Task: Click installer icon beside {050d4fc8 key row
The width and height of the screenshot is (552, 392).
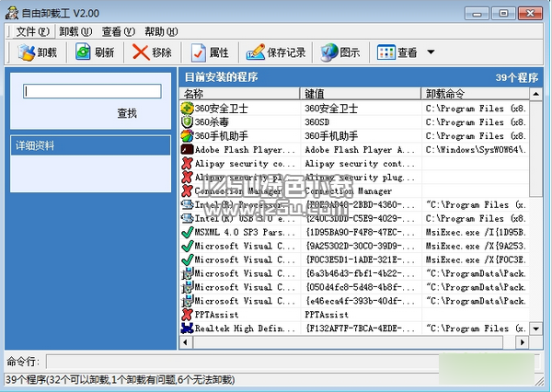Action: pos(188,287)
